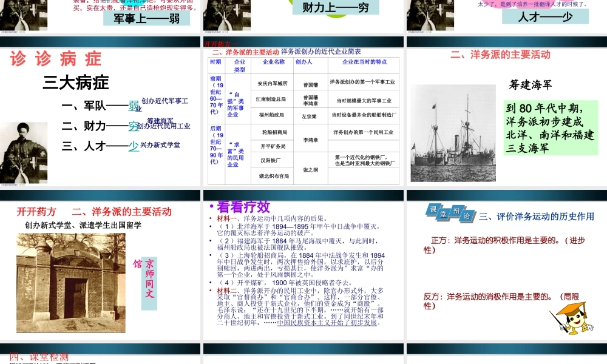Click the 创办新式学堂、派遣学生出国留学 subtitle
The width and height of the screenshot is (607, 364).
click(83, 226)
